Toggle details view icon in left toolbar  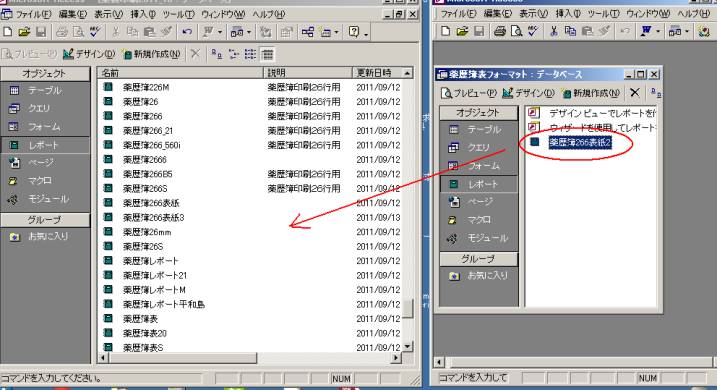(x=268, y=54)
